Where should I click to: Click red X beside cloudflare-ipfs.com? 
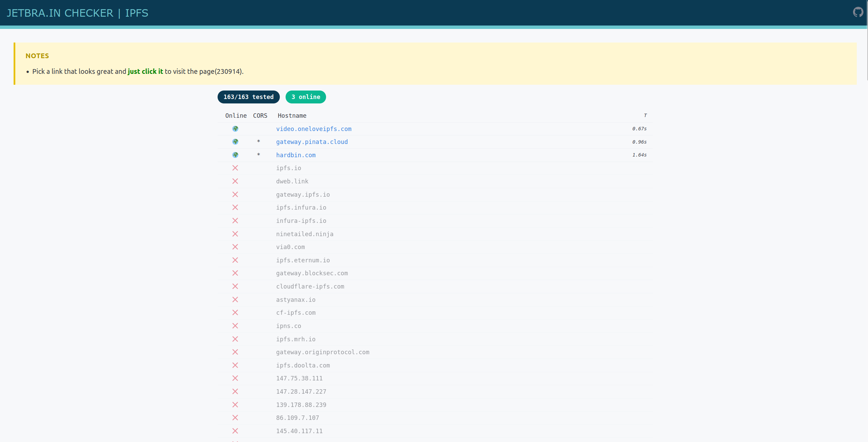pyautogui.click(x=235, y=286)
